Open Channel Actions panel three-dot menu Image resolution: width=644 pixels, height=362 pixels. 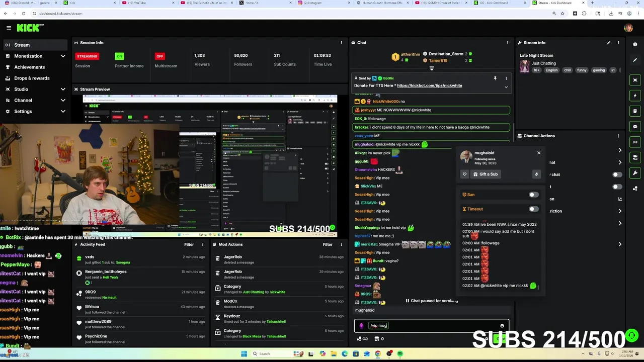click(x=618, y=136)
